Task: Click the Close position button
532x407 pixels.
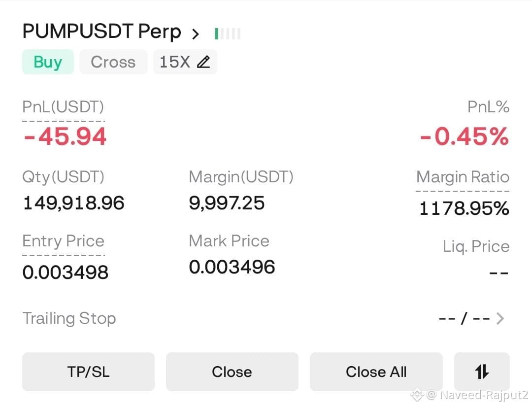Action: click(x=232, y=372)
